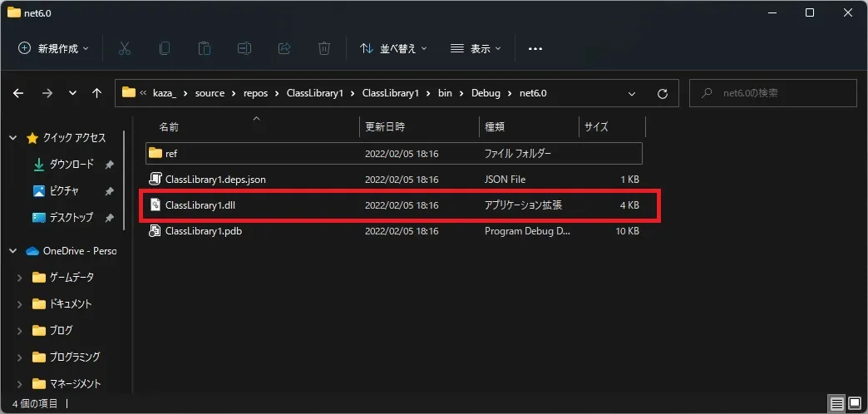Screen dimensions: 868x414
Task: Click the Debug breadcrumb segment
Action: click(x=486, y=93)
